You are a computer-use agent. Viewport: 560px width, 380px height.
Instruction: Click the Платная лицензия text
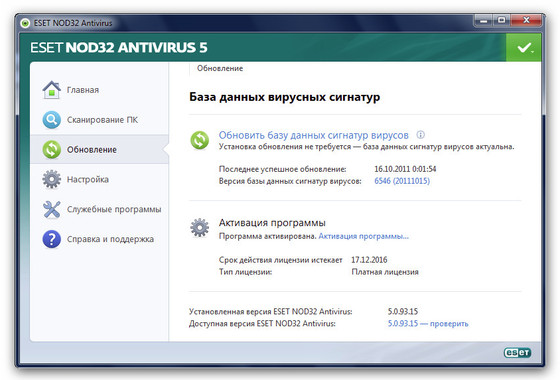tap(385, 272)
